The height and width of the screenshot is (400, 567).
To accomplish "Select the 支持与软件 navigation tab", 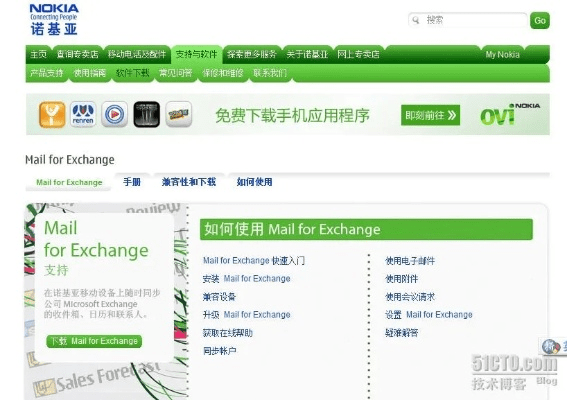I will click(x=196, y=54).
